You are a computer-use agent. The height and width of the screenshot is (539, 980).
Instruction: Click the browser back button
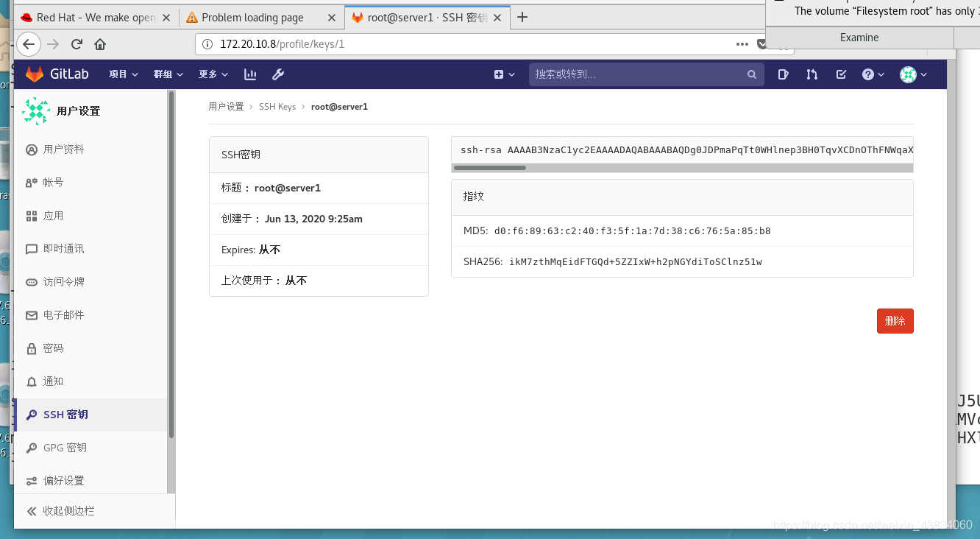[28, 44]
